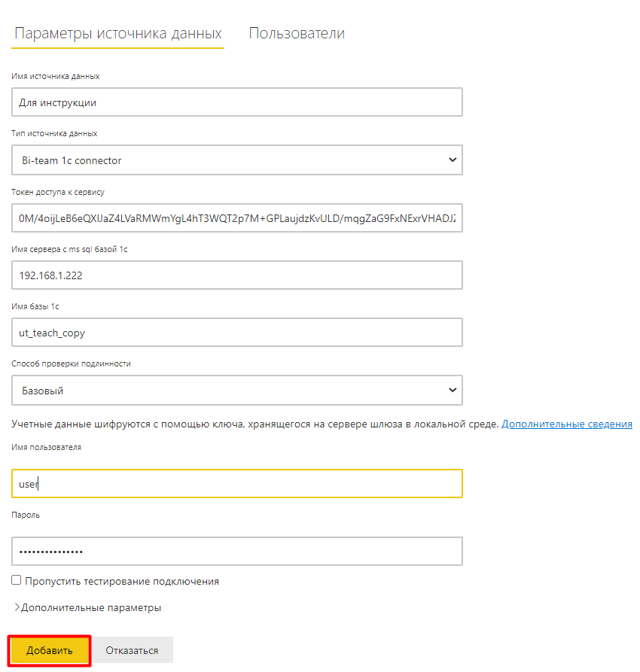Click the service access token field

pos(237,218)
